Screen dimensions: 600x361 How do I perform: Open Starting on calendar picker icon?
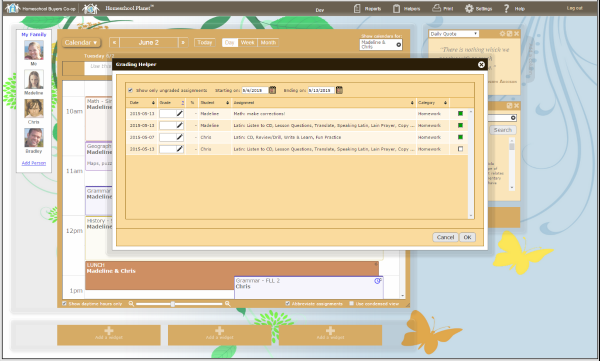click(x=272, y=90)
